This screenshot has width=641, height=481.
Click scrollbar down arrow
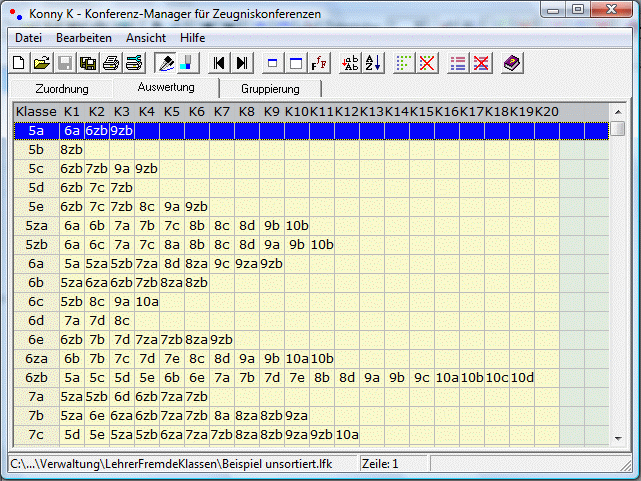point(619,438)
